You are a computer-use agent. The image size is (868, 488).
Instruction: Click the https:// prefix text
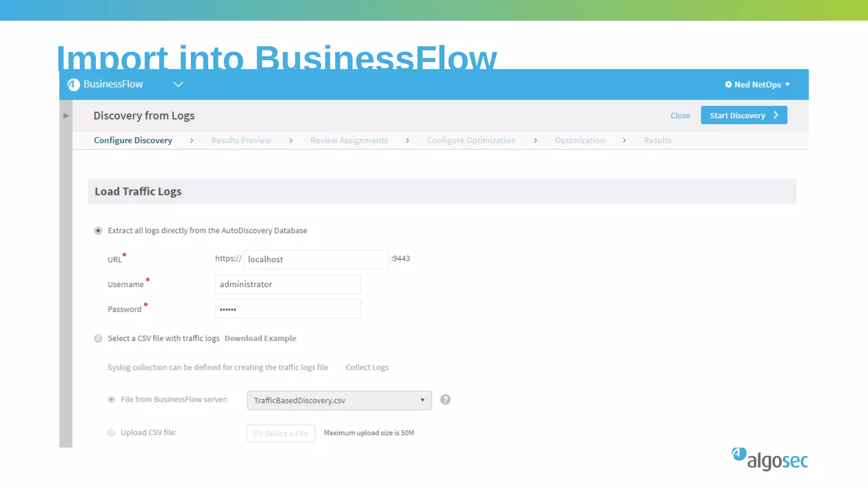click(x=228, y=258)
